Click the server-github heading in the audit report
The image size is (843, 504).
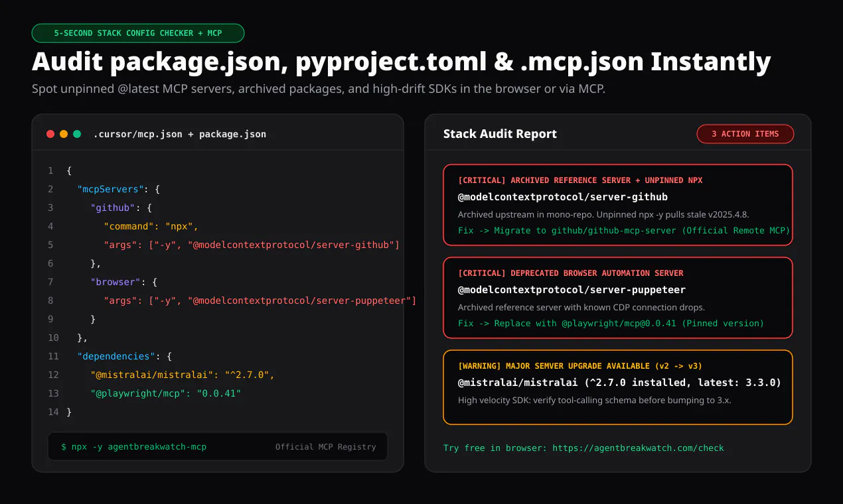pyautogui.click(x=563, y=197)
